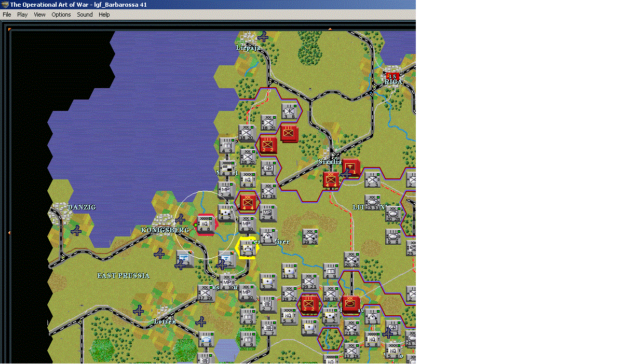Viewport: 624px width, 364px height.
Task: Click the Lotzen town hex
Action: (x=164, y=313)
